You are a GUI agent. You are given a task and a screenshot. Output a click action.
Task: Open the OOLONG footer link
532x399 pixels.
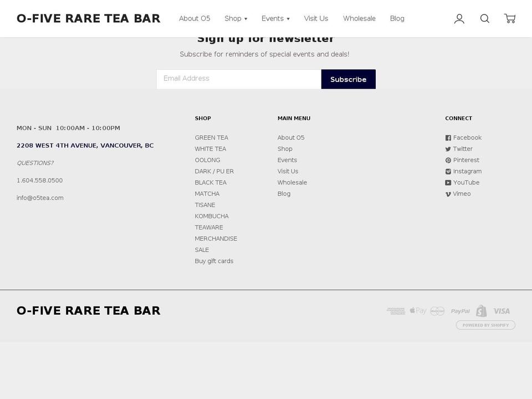pyautogui.click(x=207, y=160)
